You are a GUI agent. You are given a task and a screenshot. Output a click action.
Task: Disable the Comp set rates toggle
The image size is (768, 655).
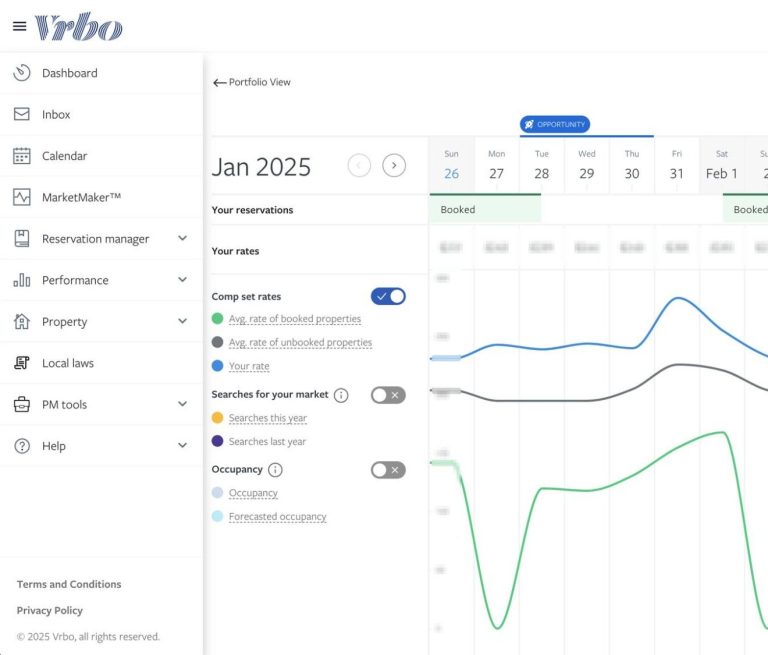[x=388, y=296]
